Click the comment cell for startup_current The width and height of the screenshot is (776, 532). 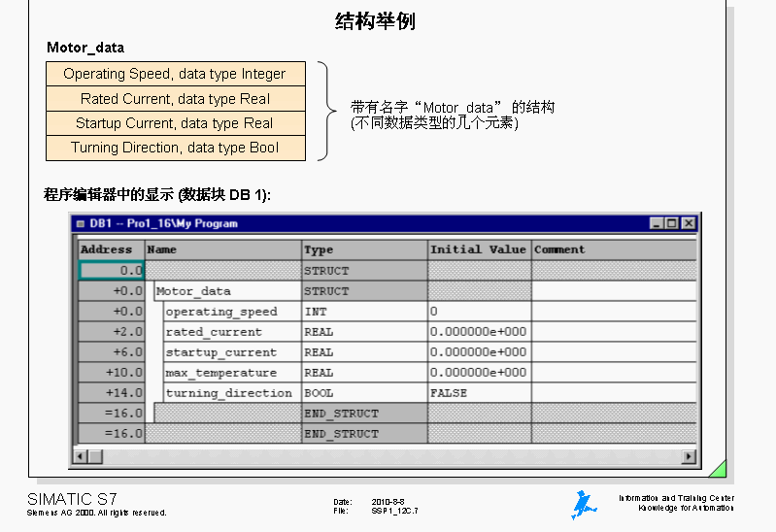614,352
